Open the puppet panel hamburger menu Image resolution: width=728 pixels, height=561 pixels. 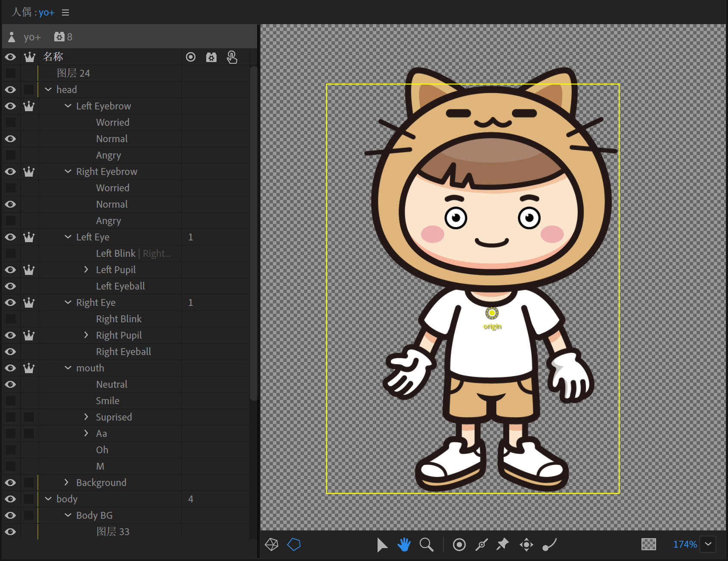click(65, 12)
